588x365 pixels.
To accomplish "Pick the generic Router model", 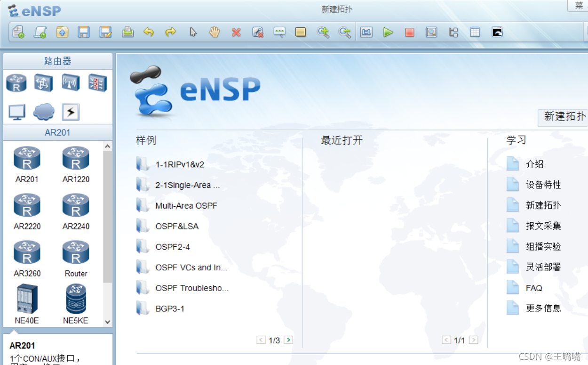I will (76, 259).
